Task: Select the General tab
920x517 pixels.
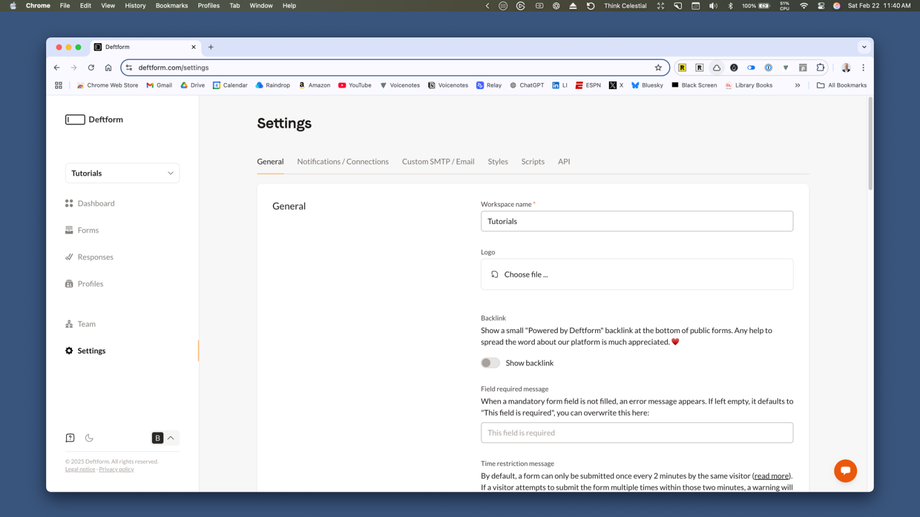Action: point(270,161)
